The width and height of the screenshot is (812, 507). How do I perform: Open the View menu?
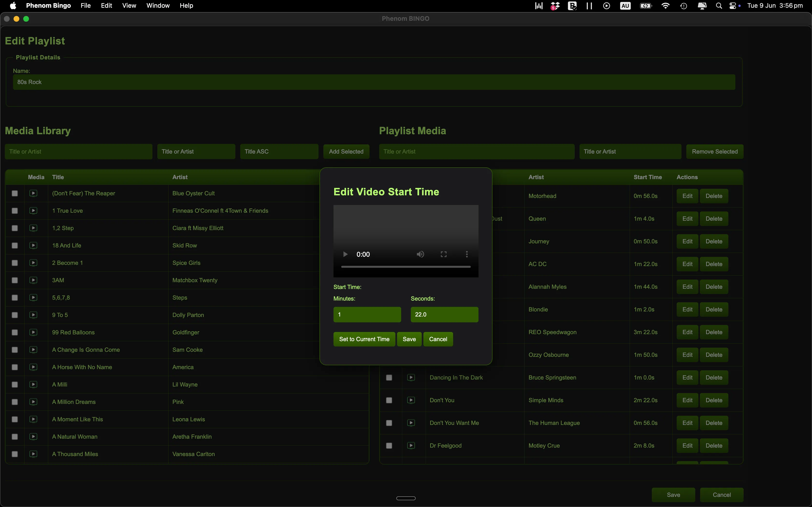(x=129, y=6)
